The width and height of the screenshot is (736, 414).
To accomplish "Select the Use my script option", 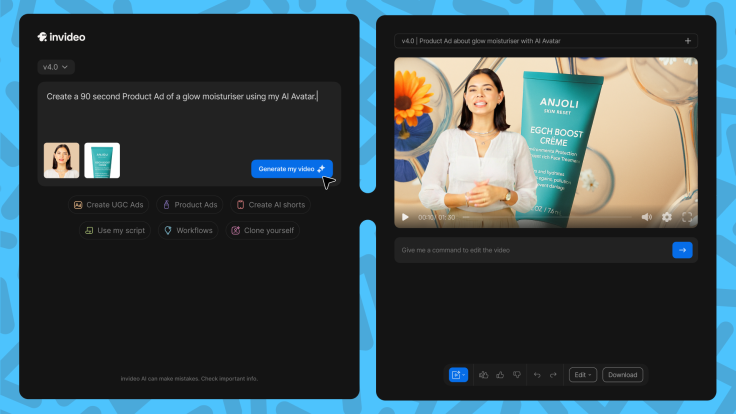I will [115, 230].
